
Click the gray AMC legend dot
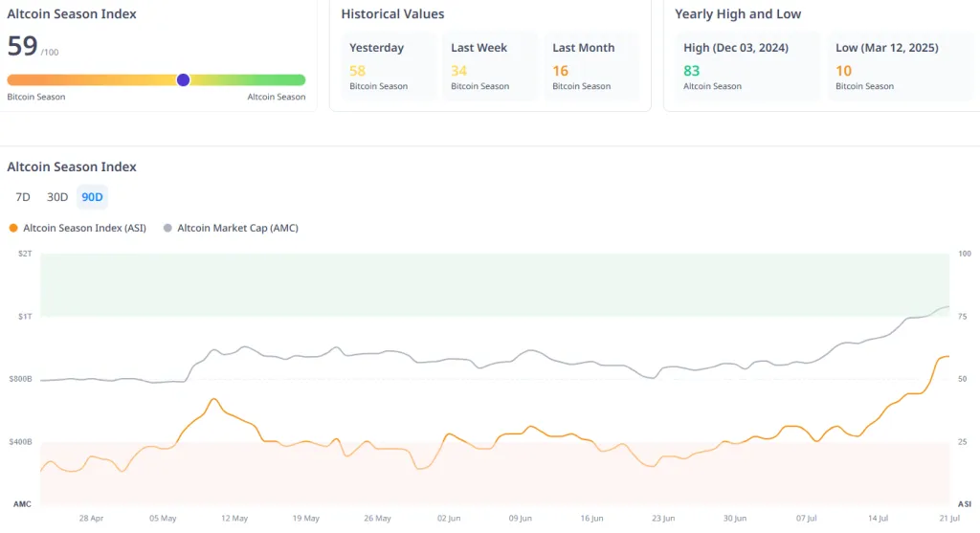click(167, 228)
